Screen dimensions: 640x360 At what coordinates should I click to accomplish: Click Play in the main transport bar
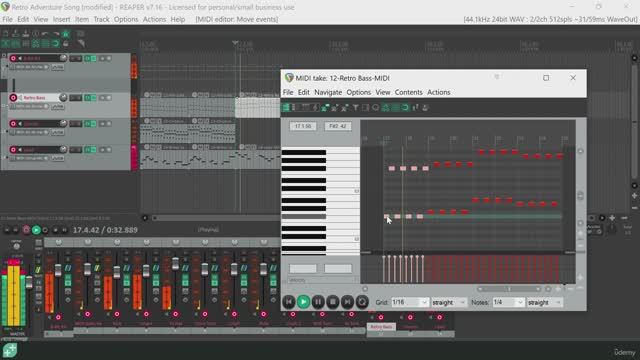pos(36,230)
